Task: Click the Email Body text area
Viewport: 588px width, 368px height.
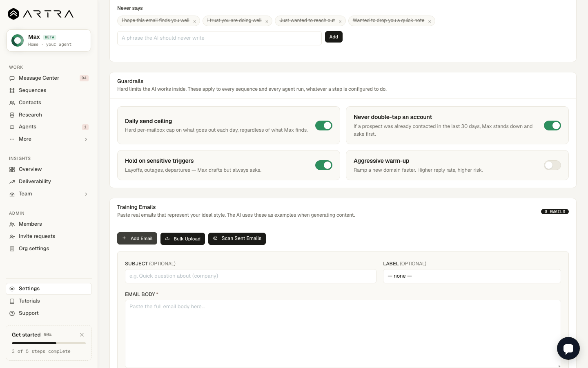Action: (x=343, y=334)
